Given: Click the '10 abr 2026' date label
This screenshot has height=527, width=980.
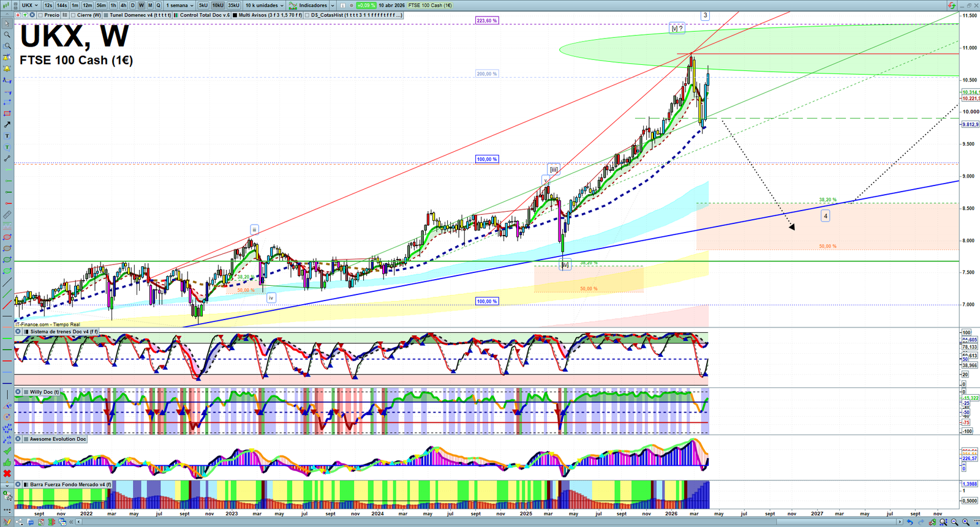Looking at the screenshot, I should click(391, 6).
